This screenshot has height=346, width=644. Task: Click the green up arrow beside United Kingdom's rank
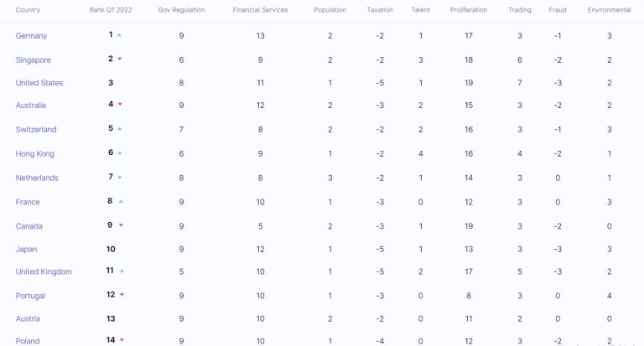122,271
